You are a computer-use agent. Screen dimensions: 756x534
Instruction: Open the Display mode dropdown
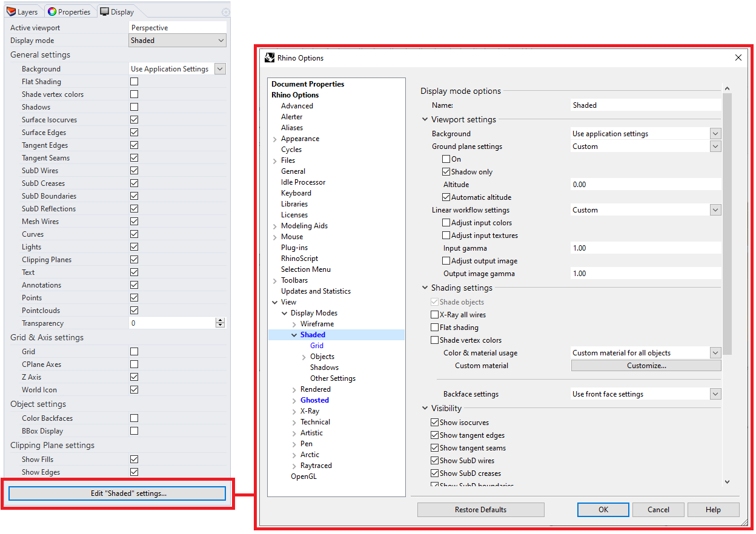pos(178,41)
